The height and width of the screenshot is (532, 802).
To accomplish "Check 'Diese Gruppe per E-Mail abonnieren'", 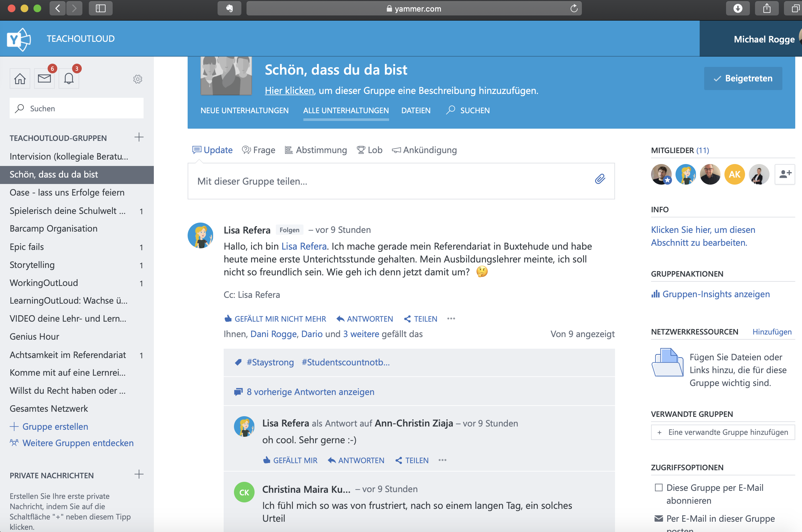I will 658,488.
